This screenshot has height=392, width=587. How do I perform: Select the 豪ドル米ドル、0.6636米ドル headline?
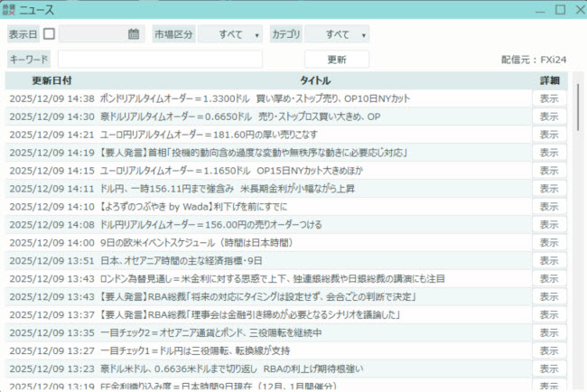pyautogui.click(x=232, y=369)
